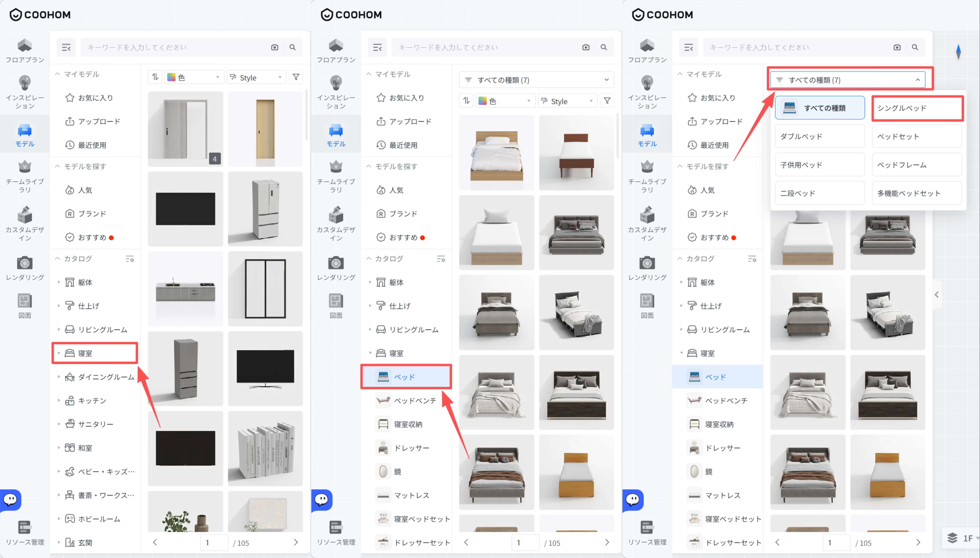This screenshot has width=980, height=558.
Task: Click the sort arrows icon in left panel
Action: tap(155, 77)
